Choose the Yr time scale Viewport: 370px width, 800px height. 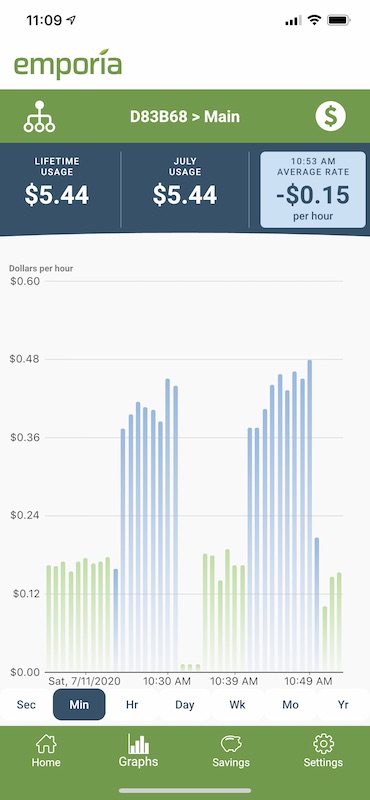click(x=343, y=705)
